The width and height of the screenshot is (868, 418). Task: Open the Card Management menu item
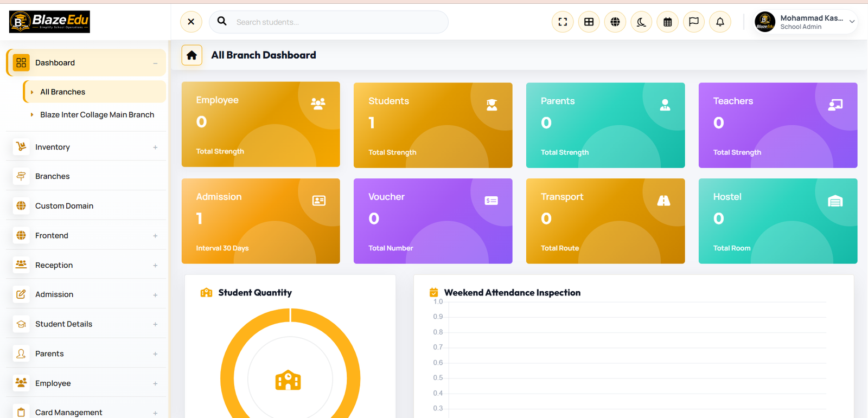(x=86, y=411)
